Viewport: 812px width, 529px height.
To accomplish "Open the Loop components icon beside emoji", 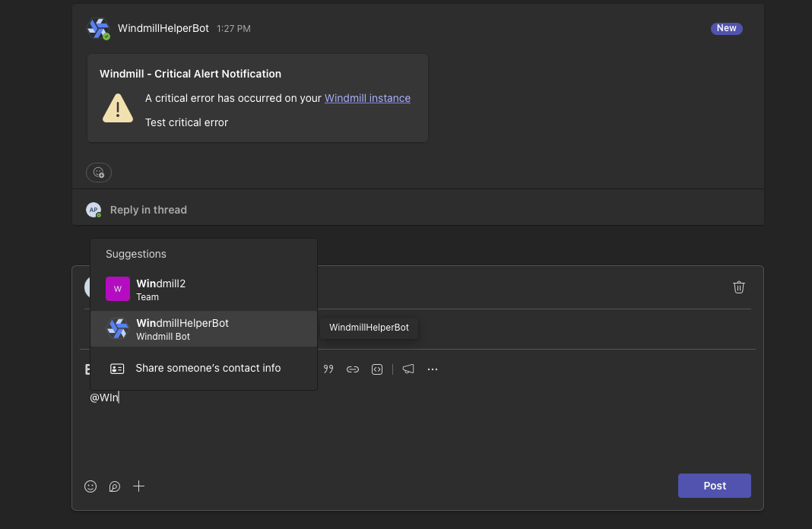I will tap(115, 486).
